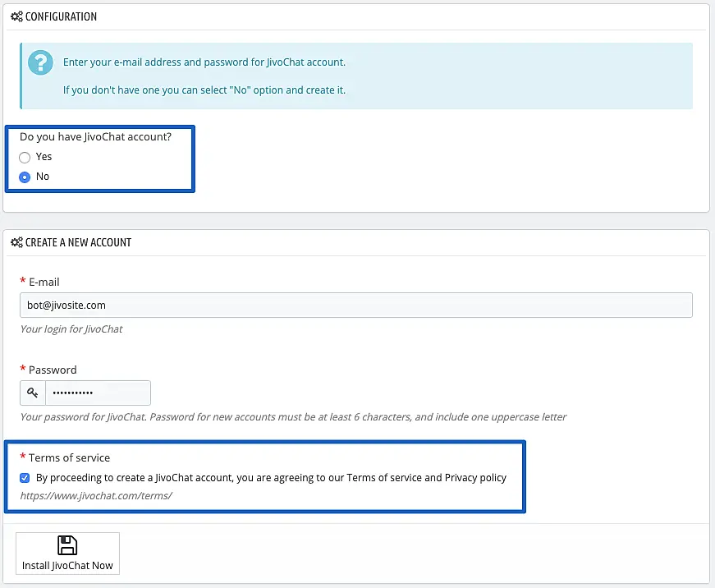The height and width of the screenshot is (588, 715).
Task: Click the floppy disk save icon
Action: (x=67, y=545)
